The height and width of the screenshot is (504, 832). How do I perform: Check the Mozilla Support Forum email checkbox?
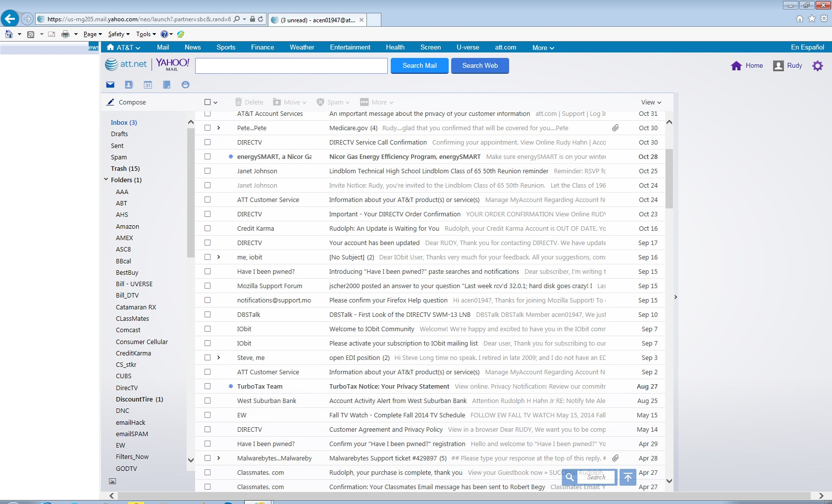pyautogui.click(x=208, y=286)
